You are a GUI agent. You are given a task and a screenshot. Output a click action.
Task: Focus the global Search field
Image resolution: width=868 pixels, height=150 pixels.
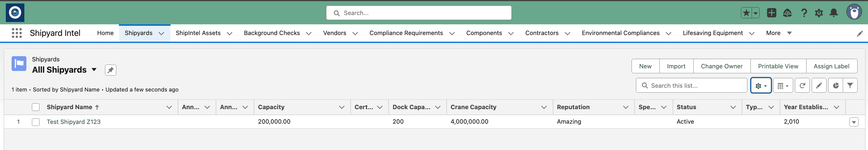[419, 13]
